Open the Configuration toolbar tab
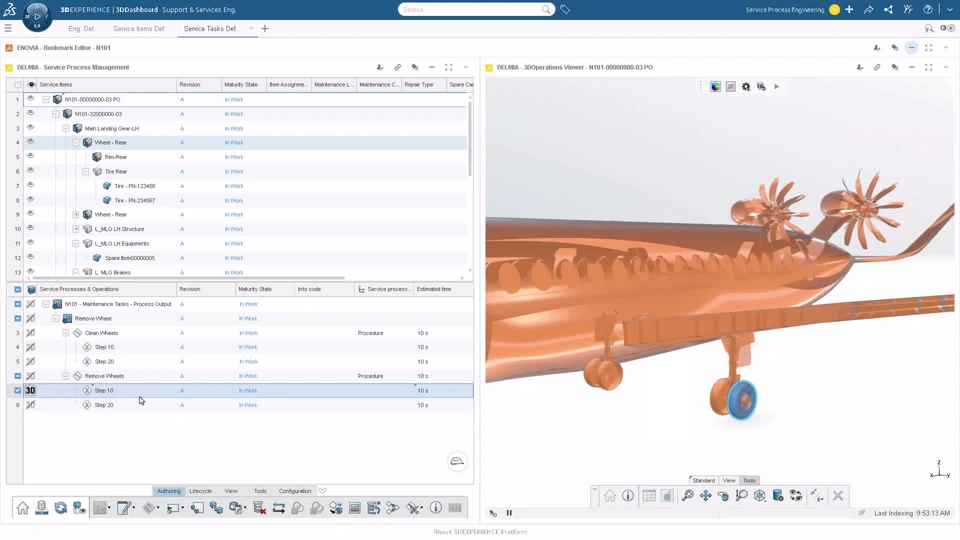This screenshot has width=960, height=540. coord(295,490)
